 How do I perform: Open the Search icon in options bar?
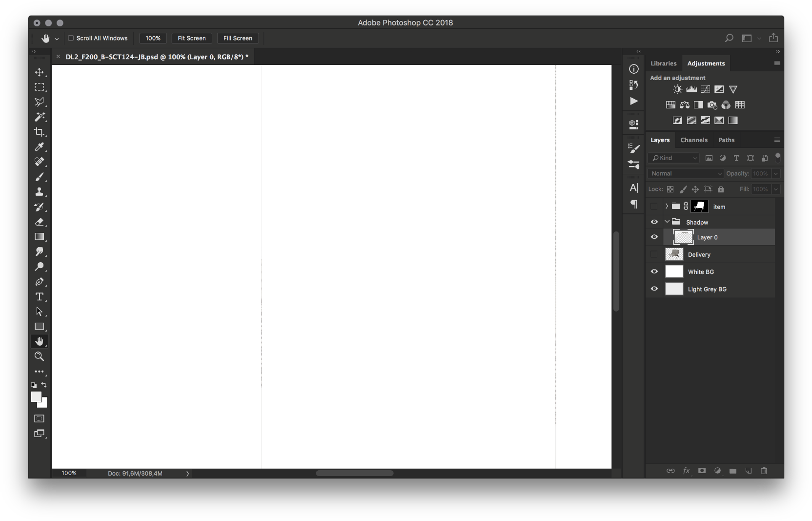[x=730, y=38]
